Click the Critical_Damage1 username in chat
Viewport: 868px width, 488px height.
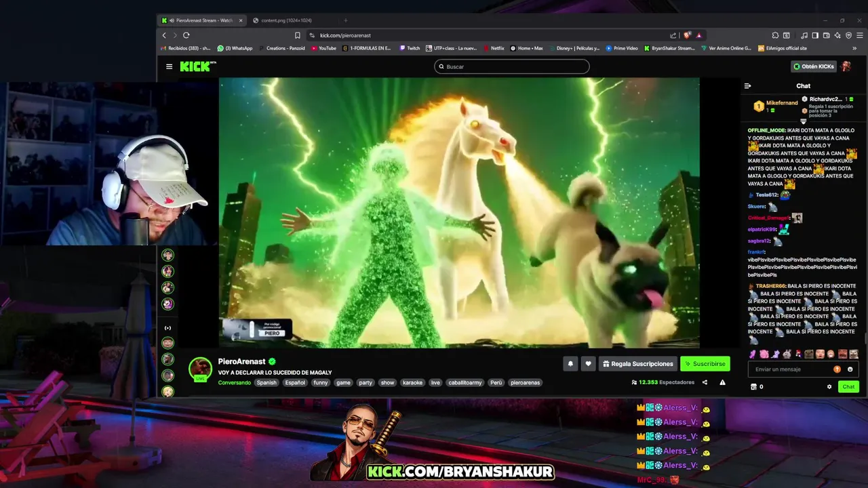point(769,218)
